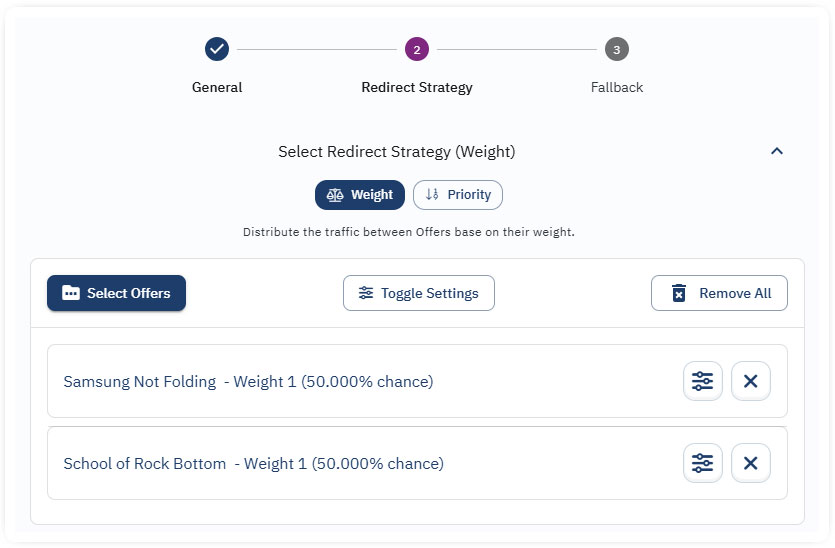The height and width of the screenshot is (548, 835).
Task: Switch to the Priority strategy option
Action: coord(458,195)
